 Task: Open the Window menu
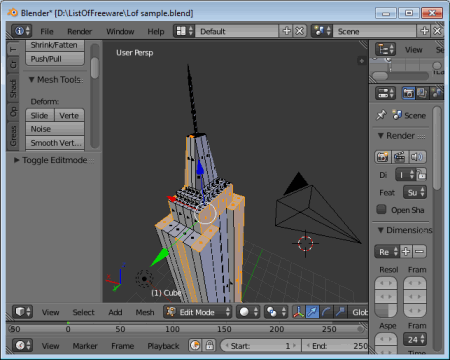coord(120,31)
